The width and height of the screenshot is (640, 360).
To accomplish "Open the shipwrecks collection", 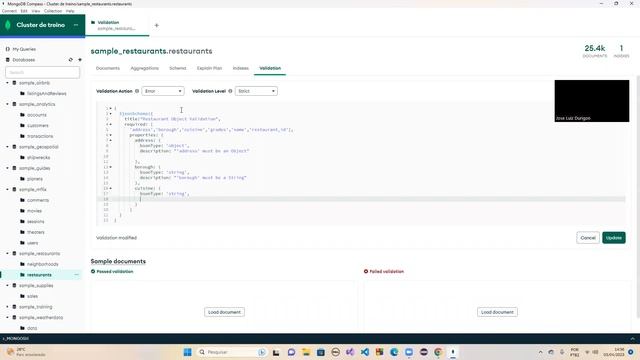I will click(x=38, y=158).
